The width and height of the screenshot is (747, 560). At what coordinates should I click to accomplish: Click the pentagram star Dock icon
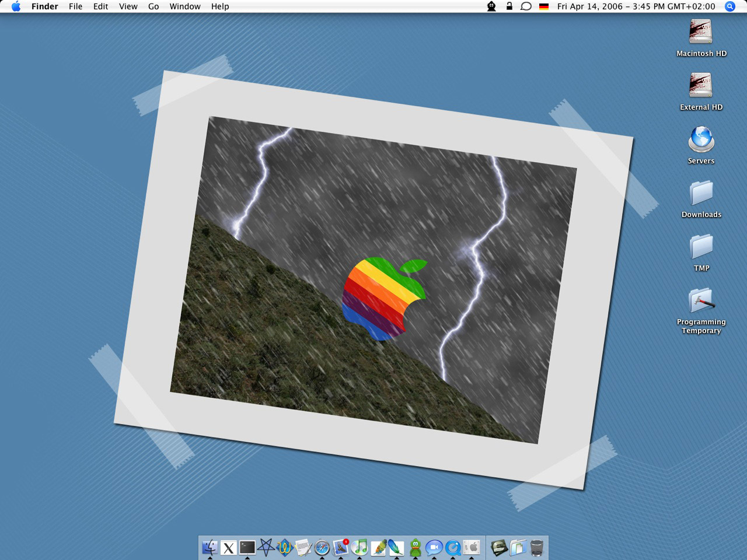pos(266,547)
